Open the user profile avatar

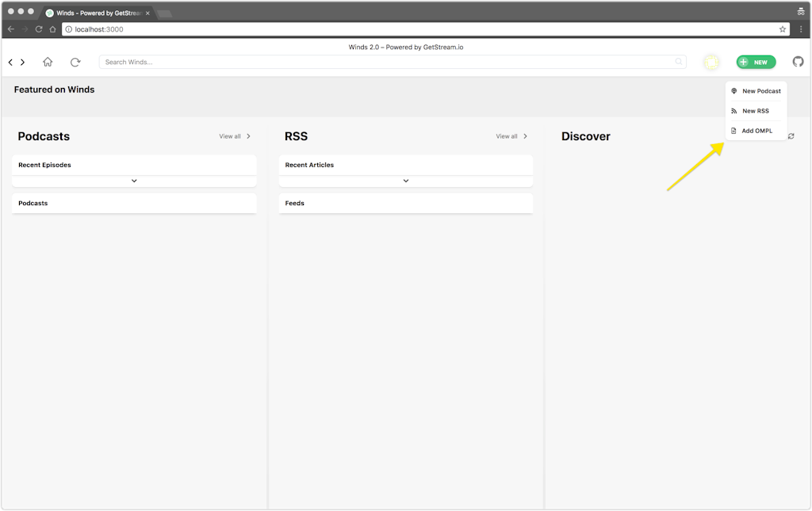click(711, 62)
